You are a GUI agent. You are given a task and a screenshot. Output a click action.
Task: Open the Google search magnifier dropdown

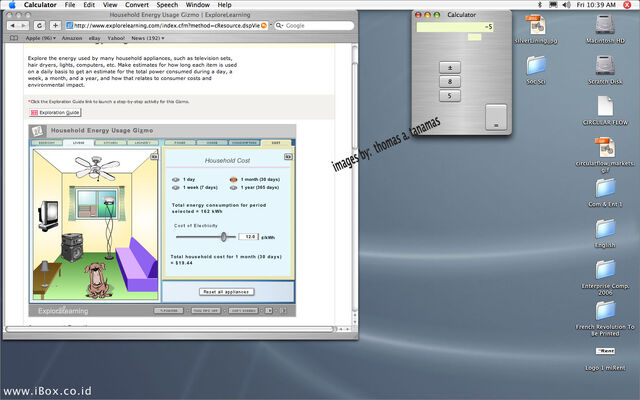tap(280, 25)
